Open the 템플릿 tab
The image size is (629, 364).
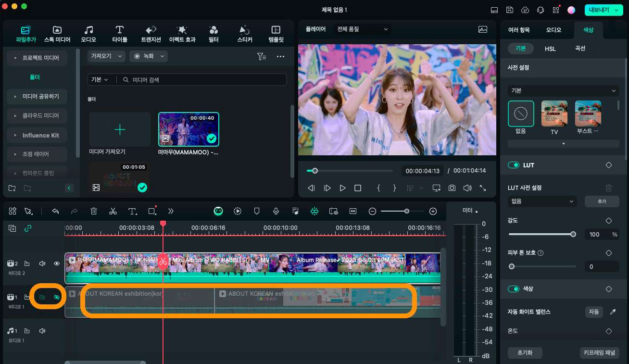click(x=276, y=34)
